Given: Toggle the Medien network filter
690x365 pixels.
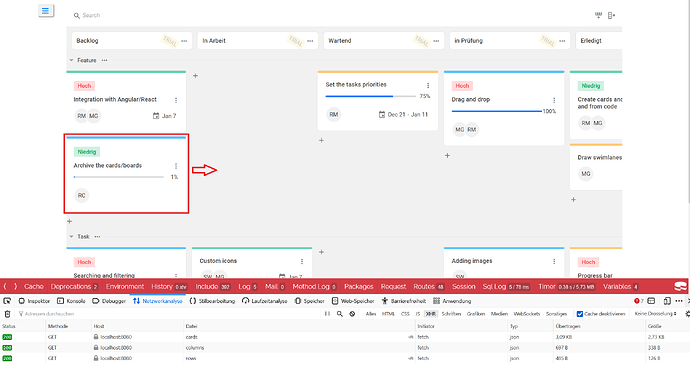Looking at the screenshot, I should 499,314.
